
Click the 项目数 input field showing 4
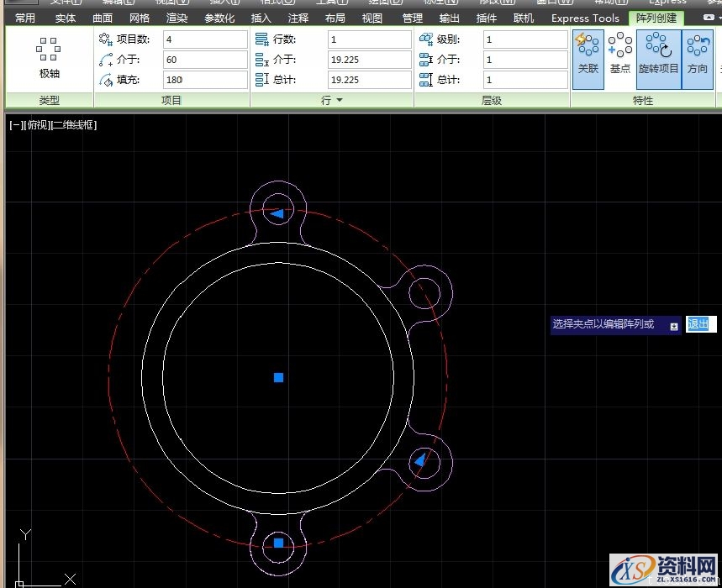tap(205, 39)
